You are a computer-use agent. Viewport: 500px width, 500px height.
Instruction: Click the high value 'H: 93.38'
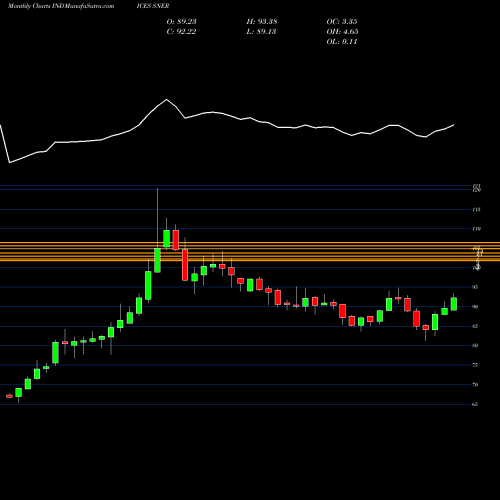262,22
